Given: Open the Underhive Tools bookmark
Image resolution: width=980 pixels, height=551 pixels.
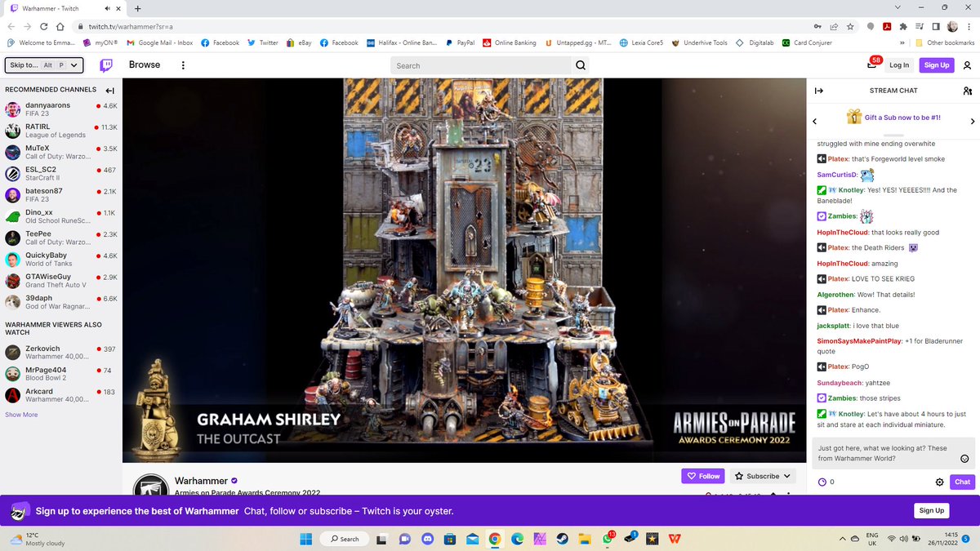Looking at the screenshot, I should point(699,42).
